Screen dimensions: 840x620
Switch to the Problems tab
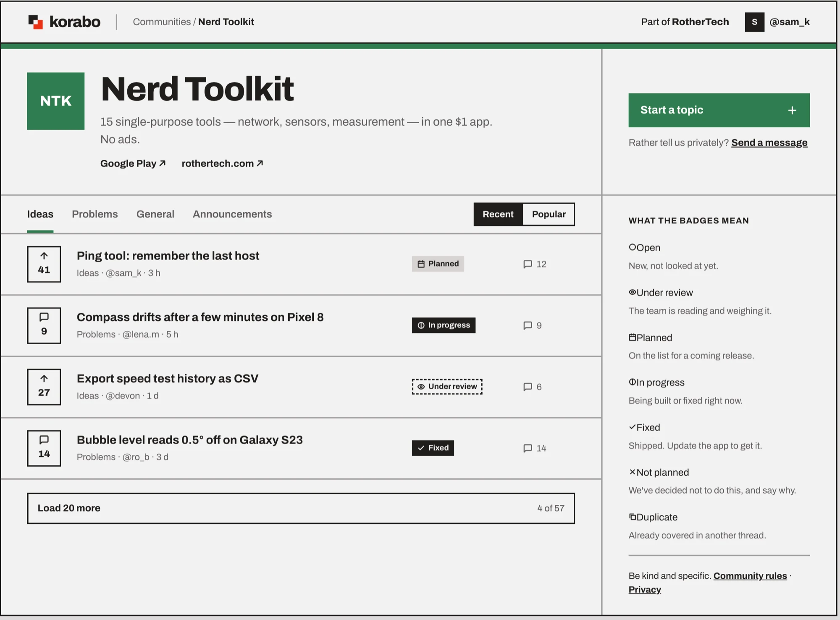95,214
